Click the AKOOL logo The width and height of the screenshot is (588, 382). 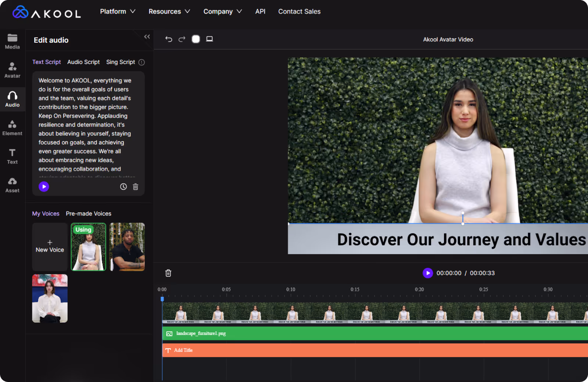coord(47,12)
